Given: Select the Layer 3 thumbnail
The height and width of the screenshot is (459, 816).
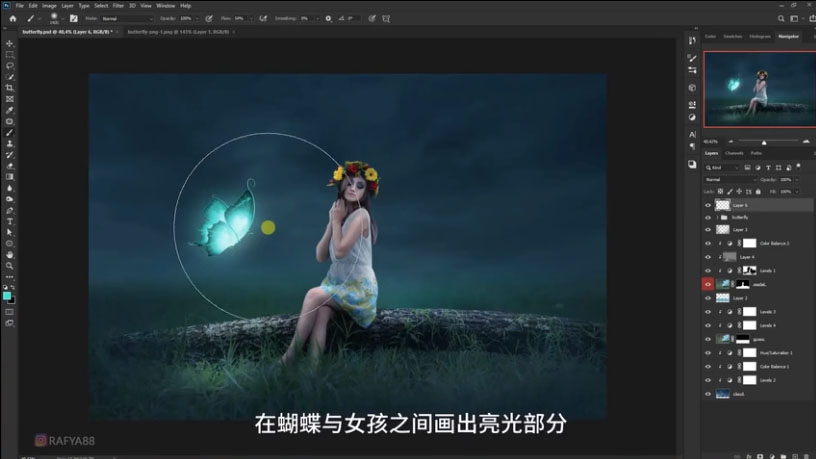Looking at the screenshot, I should (722, 230).
